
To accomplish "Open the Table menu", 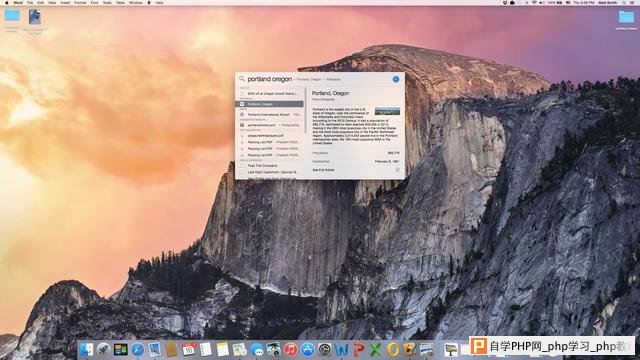I will click(x=120, y=2).
